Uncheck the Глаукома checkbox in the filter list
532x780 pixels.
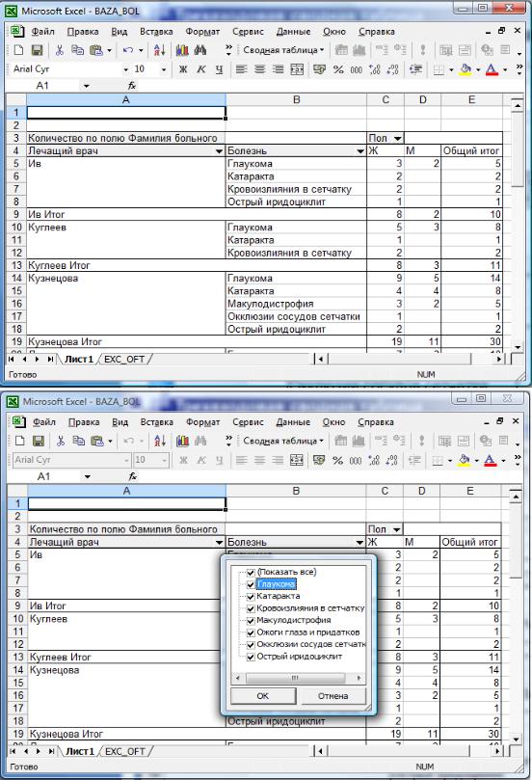pyautogui.click(x=251, y=584)
